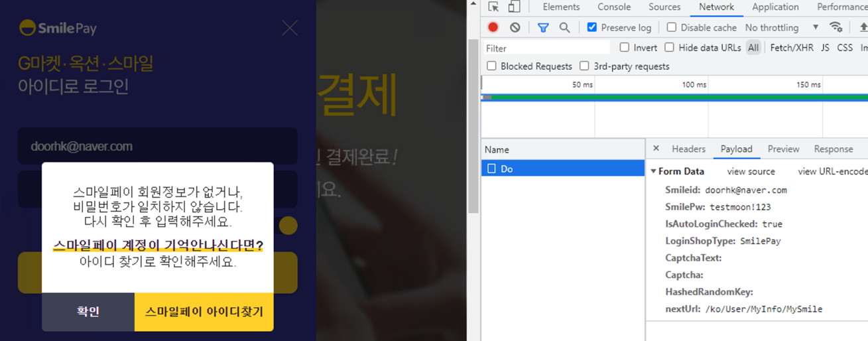Select the Payload tab
The width and height of the screenshot is (868, 341).
point(736,149)
